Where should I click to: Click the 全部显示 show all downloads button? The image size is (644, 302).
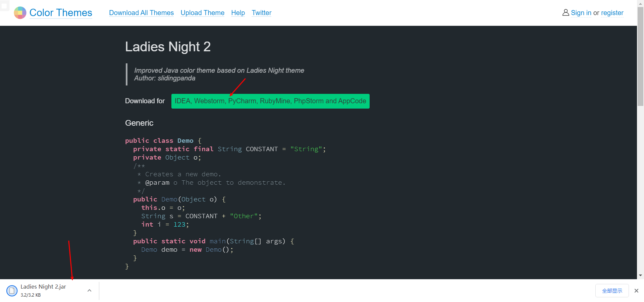click(x=612, y=291)
